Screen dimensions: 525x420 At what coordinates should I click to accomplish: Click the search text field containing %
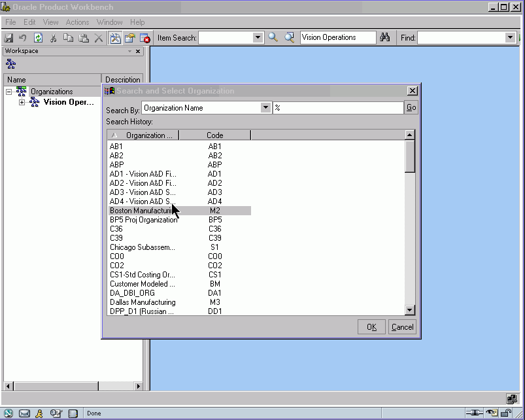(338, 107)
